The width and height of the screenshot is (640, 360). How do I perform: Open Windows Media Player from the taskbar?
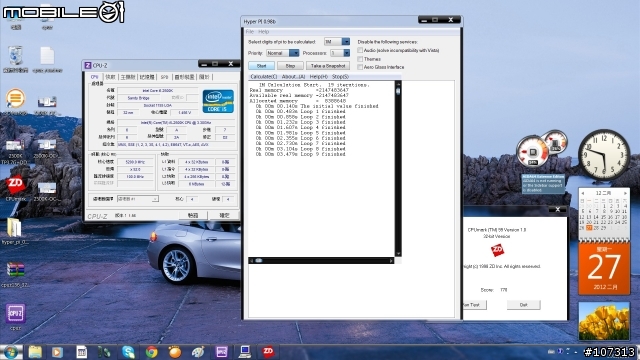coord(57,352)
